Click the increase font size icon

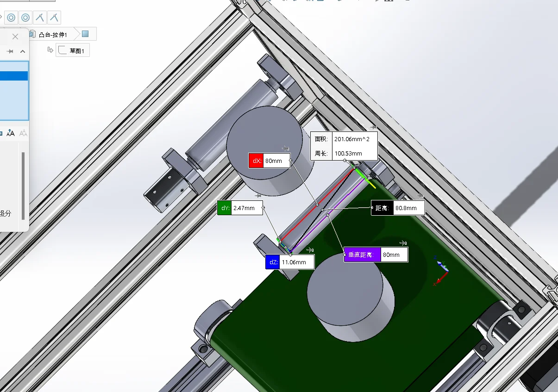11,133
